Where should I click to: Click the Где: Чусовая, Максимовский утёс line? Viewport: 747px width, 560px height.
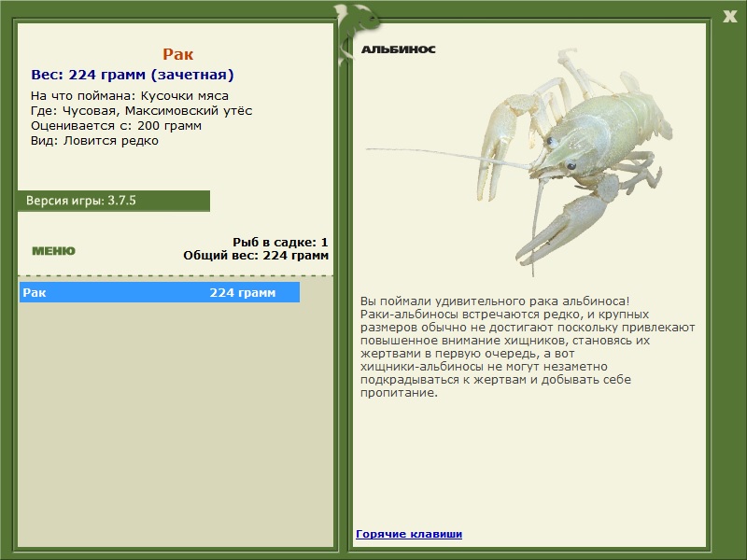pos(142,111)
